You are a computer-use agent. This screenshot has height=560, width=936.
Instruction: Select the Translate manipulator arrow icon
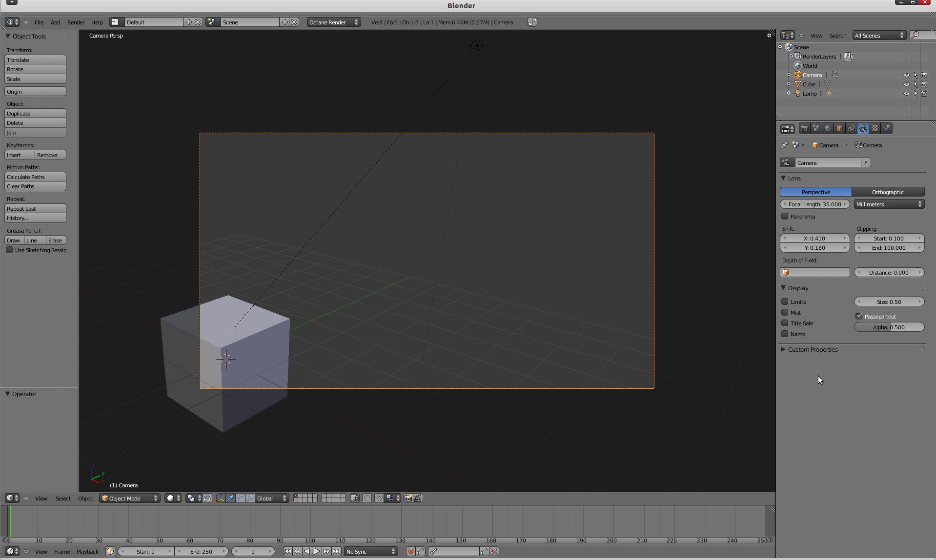[230, 499]
